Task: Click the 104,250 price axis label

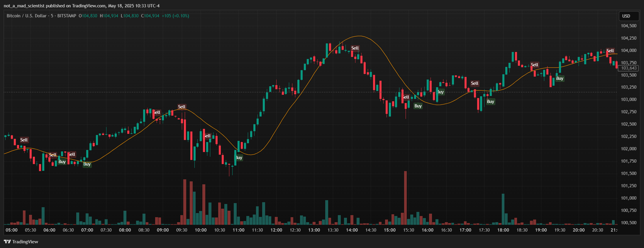Action: point(629,38)
